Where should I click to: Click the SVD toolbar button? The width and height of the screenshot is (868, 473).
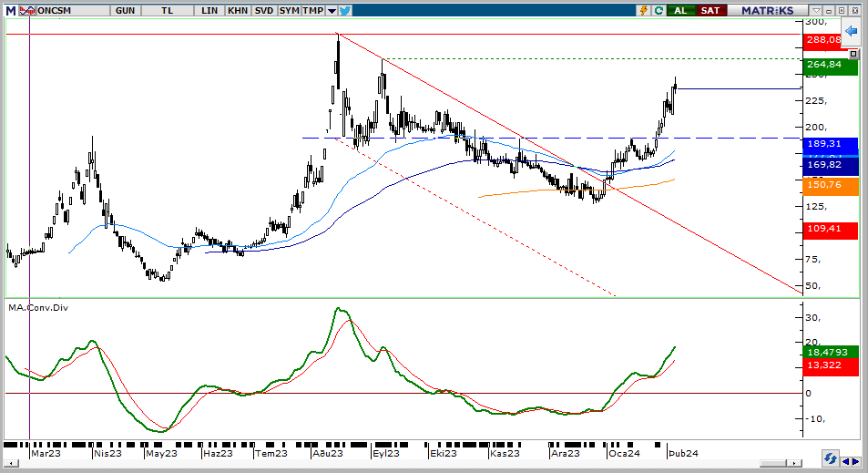coord(264,11)
